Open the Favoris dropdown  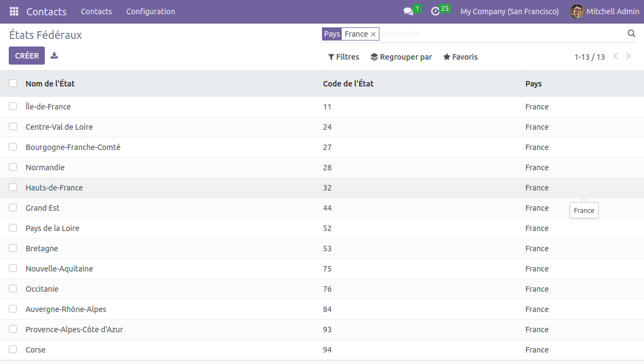tap(460, 57)
